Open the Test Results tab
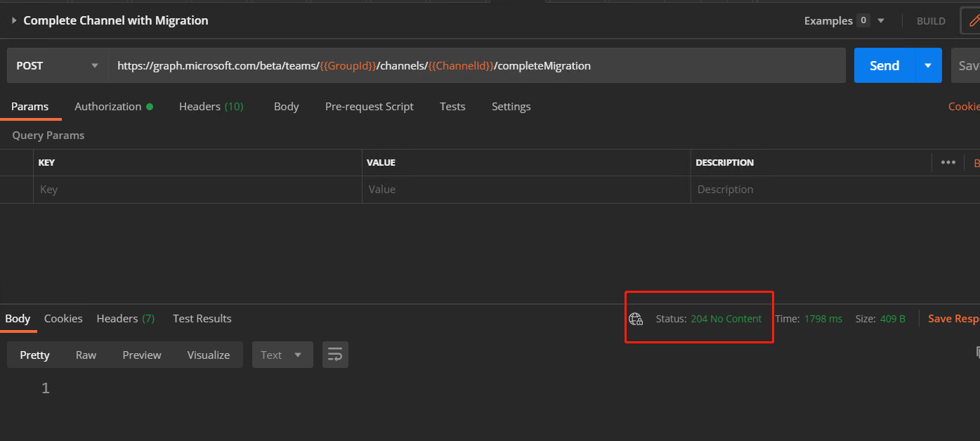The image size is (980, 441). click(x=202, y=318)
